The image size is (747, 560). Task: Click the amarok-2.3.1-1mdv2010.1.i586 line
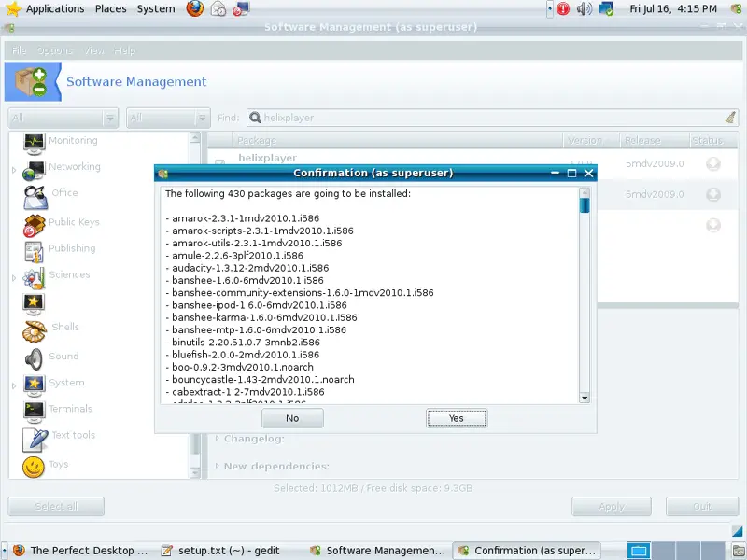click(243, 218)
